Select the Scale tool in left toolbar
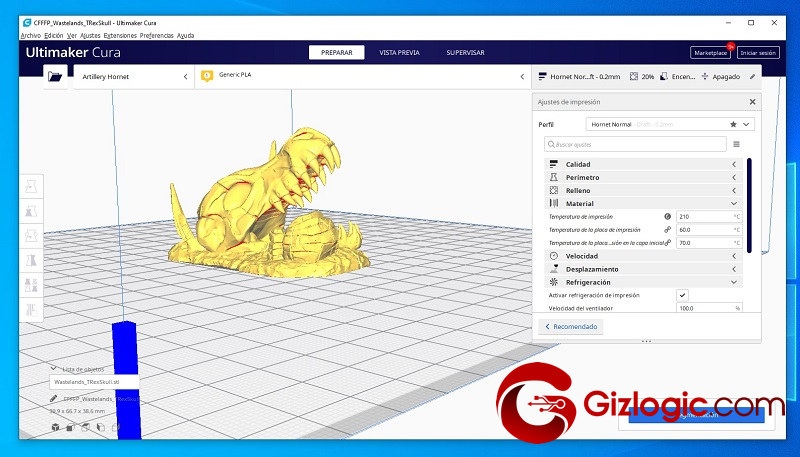This screenshot has width=800, height=457. [31, 211]
